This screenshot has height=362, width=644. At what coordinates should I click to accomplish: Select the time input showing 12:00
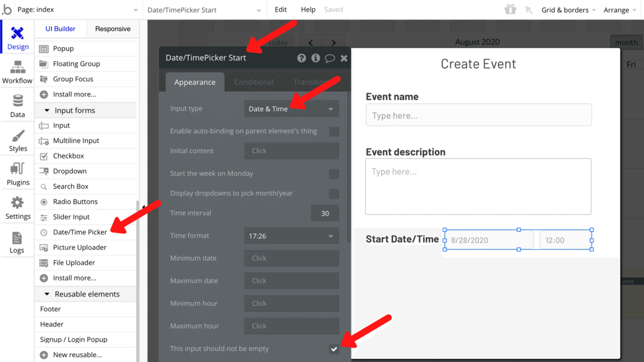pos(566,240)
